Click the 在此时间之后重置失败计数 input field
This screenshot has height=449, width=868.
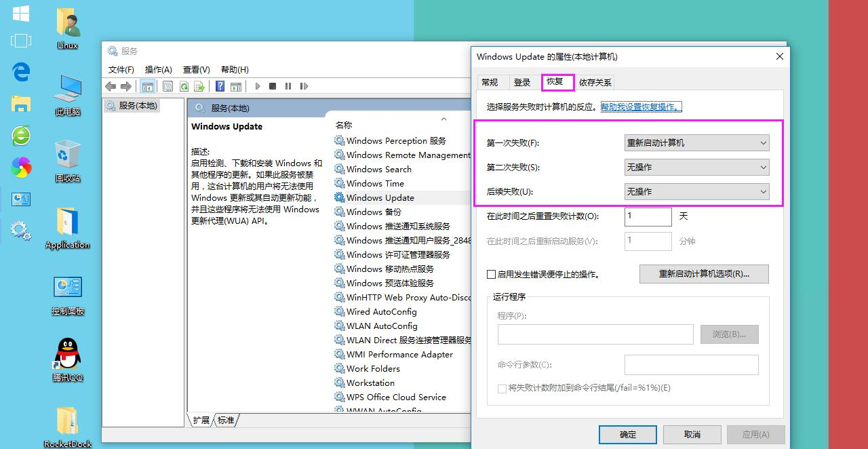click(648, 216)
